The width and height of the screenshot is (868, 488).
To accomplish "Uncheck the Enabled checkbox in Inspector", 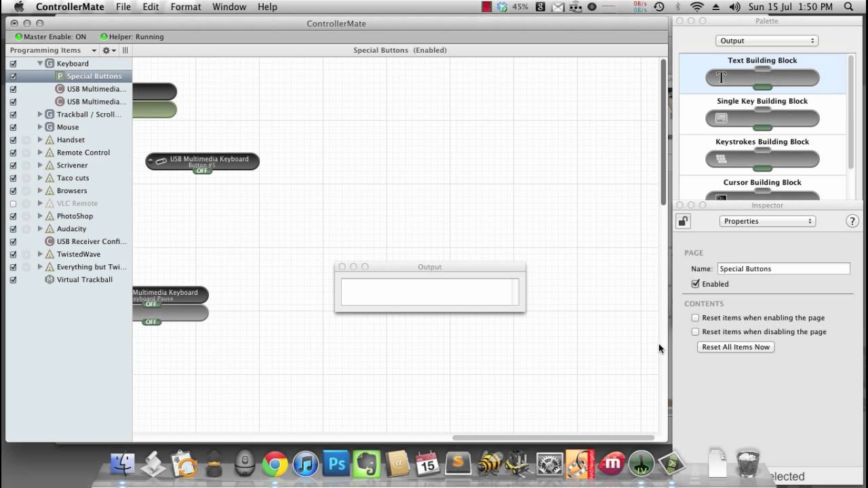I will click(695, 284).
